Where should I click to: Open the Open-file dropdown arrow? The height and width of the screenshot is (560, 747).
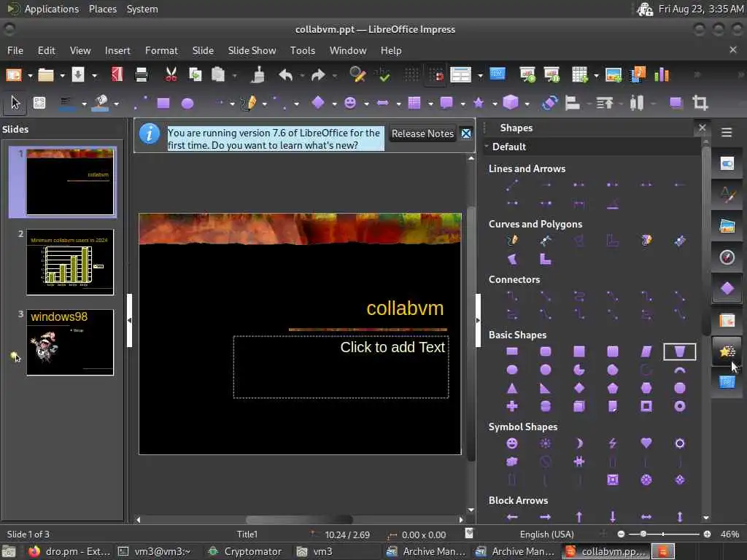(62, 75)
